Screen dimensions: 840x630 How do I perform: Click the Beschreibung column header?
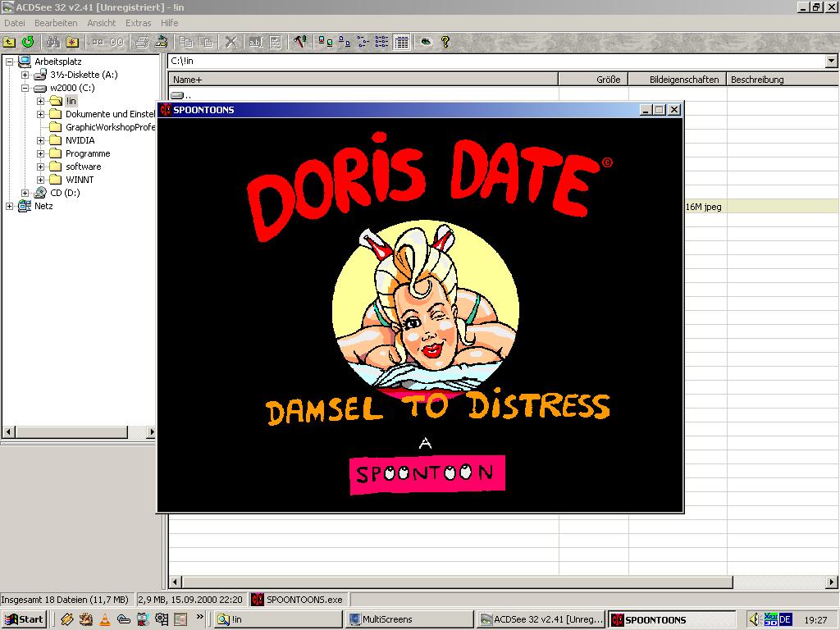click(783, 80)
